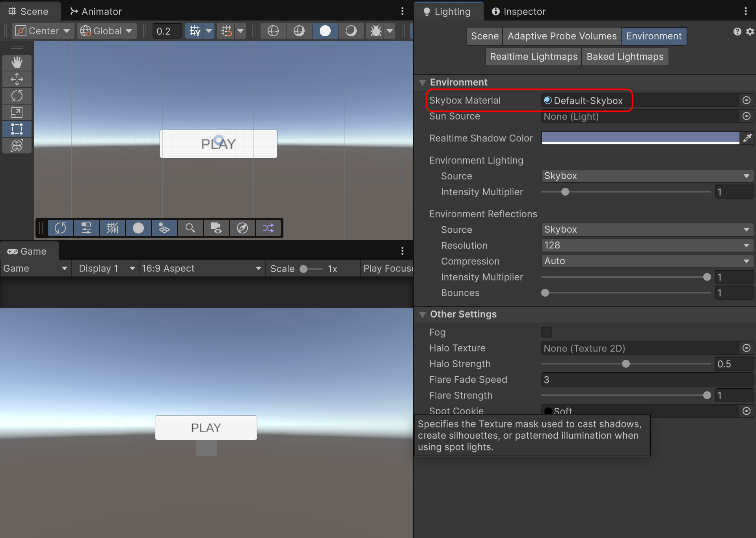Screen dimensions: 756x538
Task: Adjust Bounces slider handle
Action: click(545, 293)
